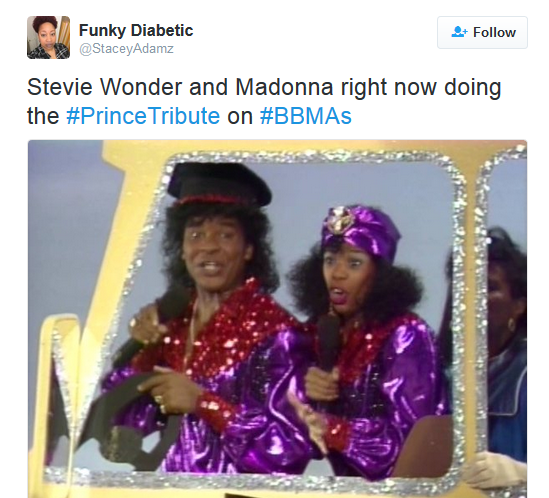Screen dimensions: 549x498
Task: Open the attached tweet photo
Action: click(x=277, y=319)
